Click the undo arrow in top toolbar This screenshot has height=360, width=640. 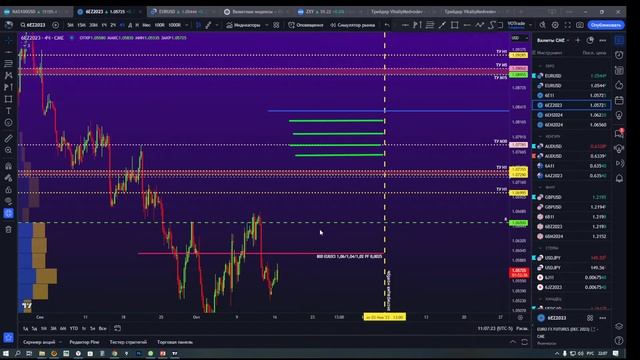[x=387, y=25]
